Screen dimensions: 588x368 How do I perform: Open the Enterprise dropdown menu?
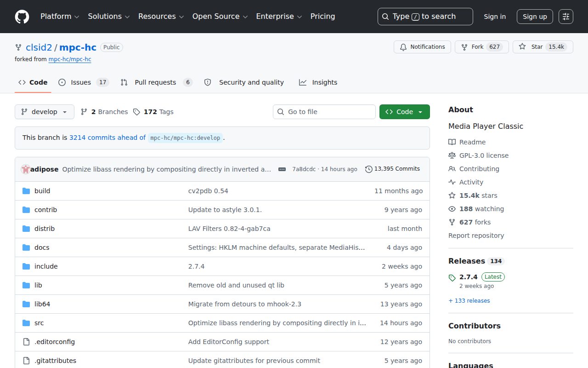coord(279,17)
